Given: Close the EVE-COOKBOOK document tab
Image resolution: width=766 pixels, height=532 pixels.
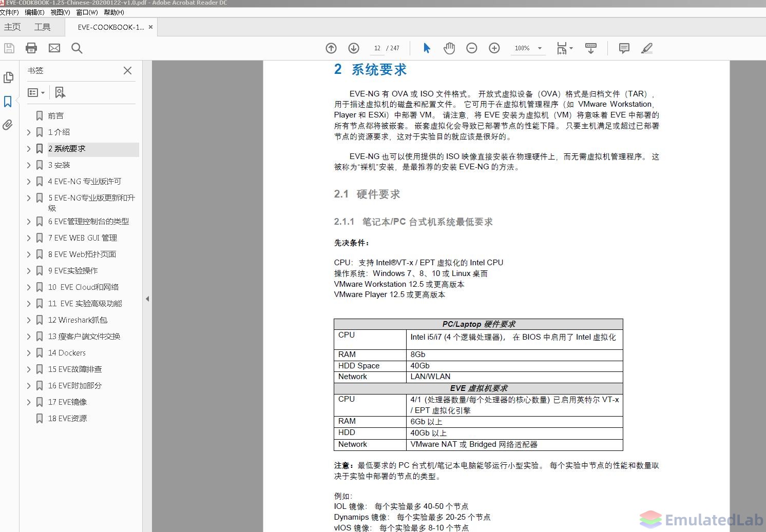Looking at the screenshot, I should click(150, 27).
